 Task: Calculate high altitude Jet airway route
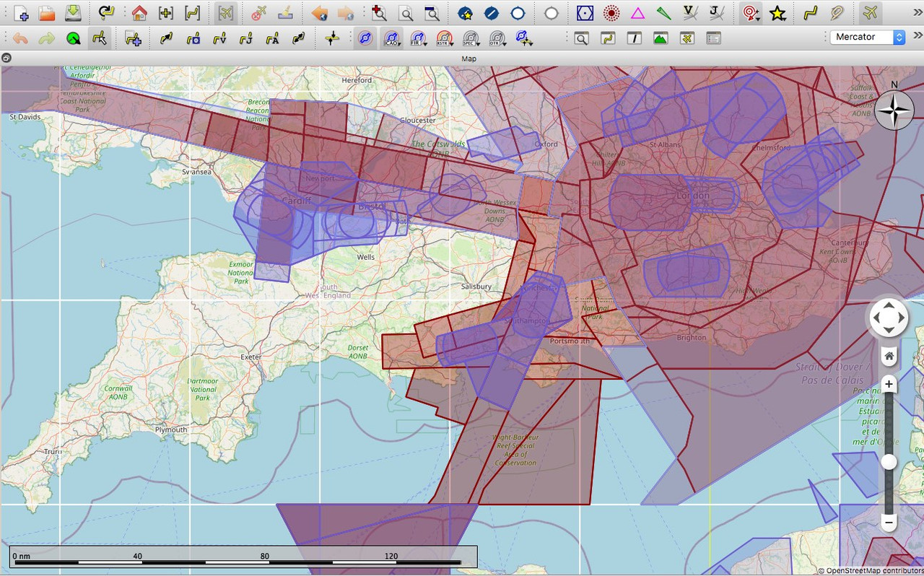click(246, 38)
